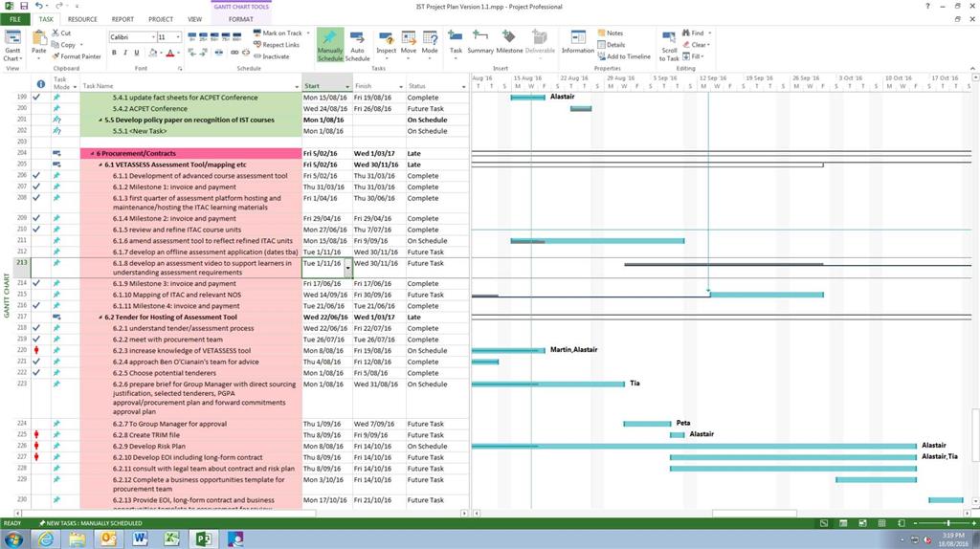Cut the selection with Cut
This screenshot has width=980, height=549.
(61, 33)
